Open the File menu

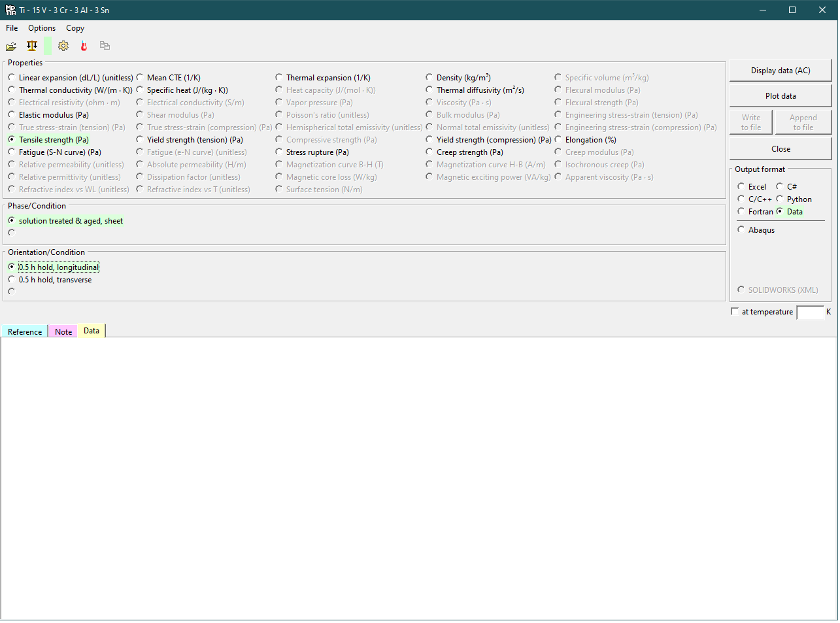click(x=12, y=28)
